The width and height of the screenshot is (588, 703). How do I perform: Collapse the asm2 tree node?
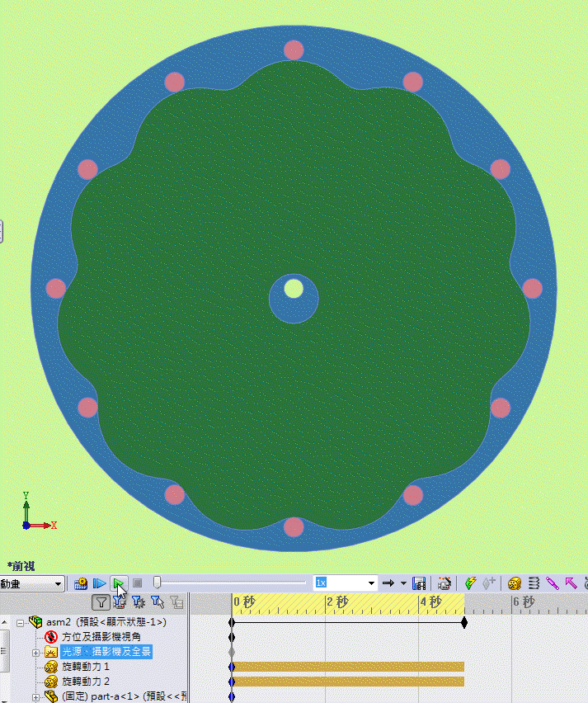[x=20, y=623]
